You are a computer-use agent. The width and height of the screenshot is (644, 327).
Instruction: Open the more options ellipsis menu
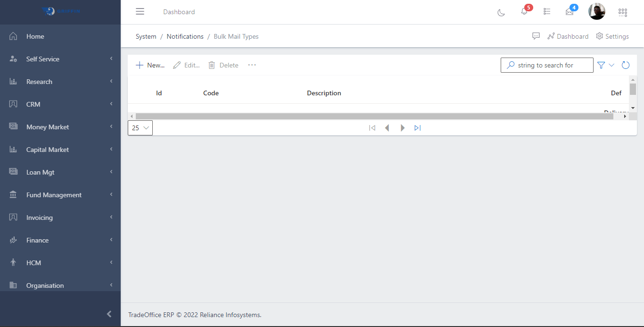(x=252, y=65)
